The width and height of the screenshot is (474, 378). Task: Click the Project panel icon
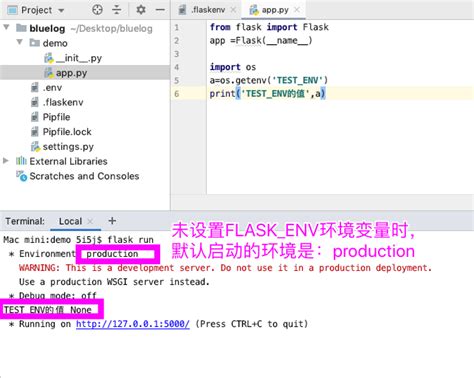12,10
